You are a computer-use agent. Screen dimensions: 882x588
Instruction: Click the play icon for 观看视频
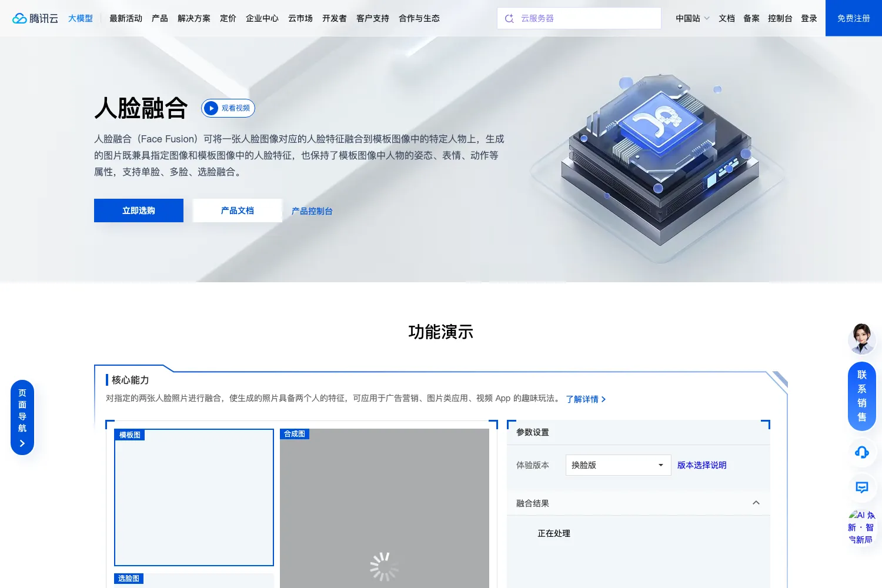[211, 108]
